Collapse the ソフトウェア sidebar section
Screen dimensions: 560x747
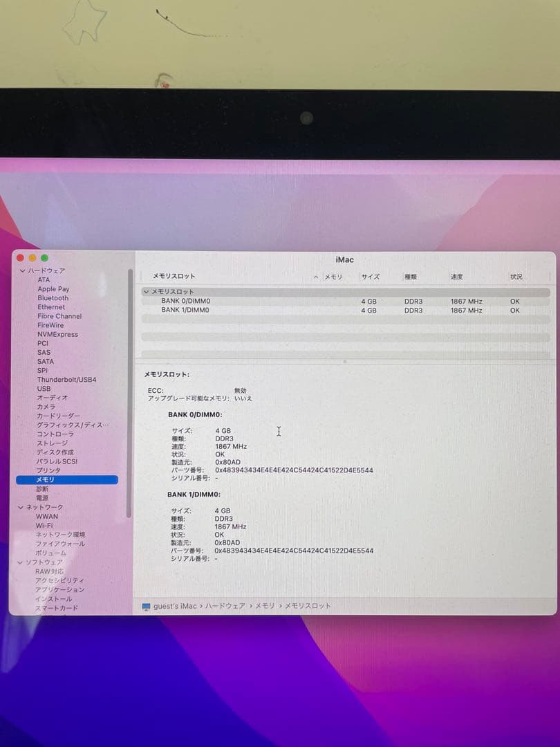[19, 562]
